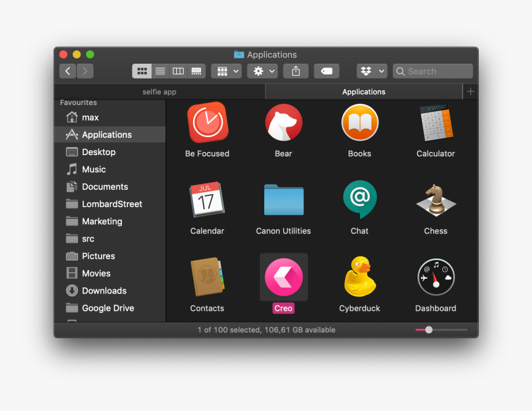Open the group-by arrangement dropdown

226,71
